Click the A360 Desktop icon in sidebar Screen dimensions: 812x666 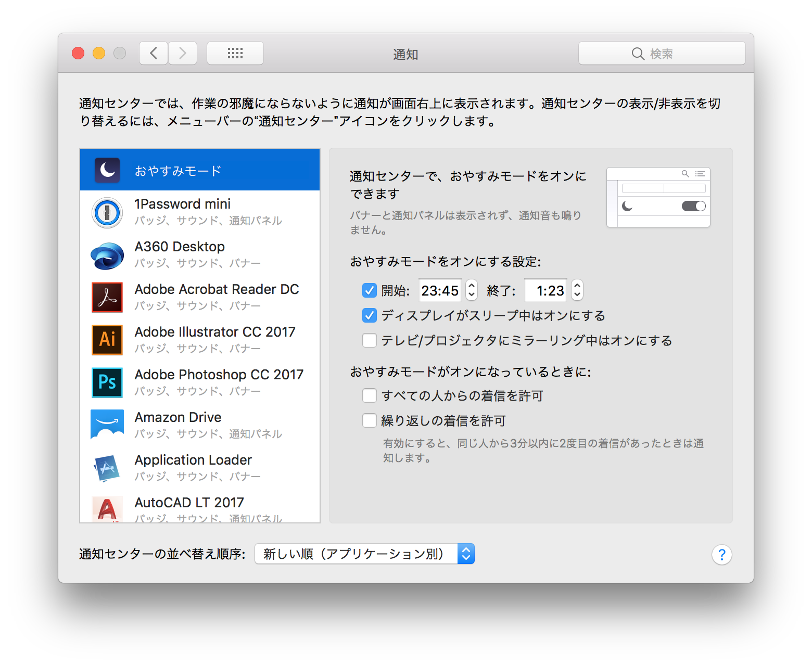(x=107, y=254)
